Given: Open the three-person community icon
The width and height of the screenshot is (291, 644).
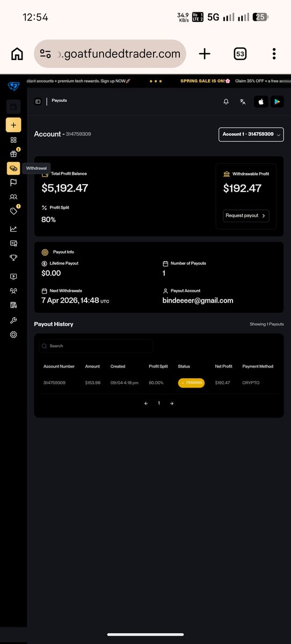Looking at the screenshot, I should 13,291.
